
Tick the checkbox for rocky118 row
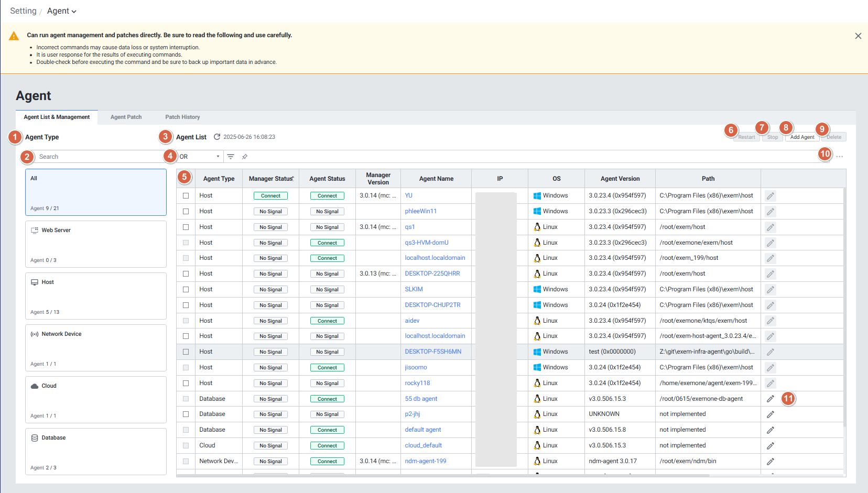click(x=186, y=384)
